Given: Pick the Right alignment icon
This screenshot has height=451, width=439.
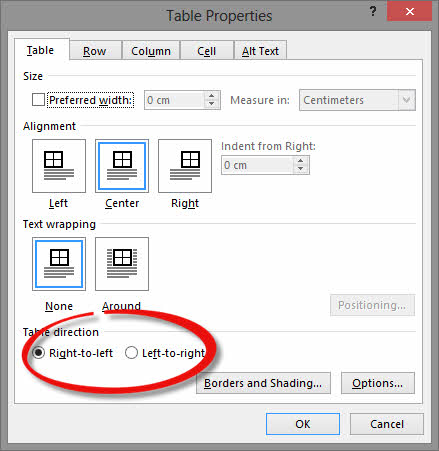Looking at the screenshot, I should (185, 166).
